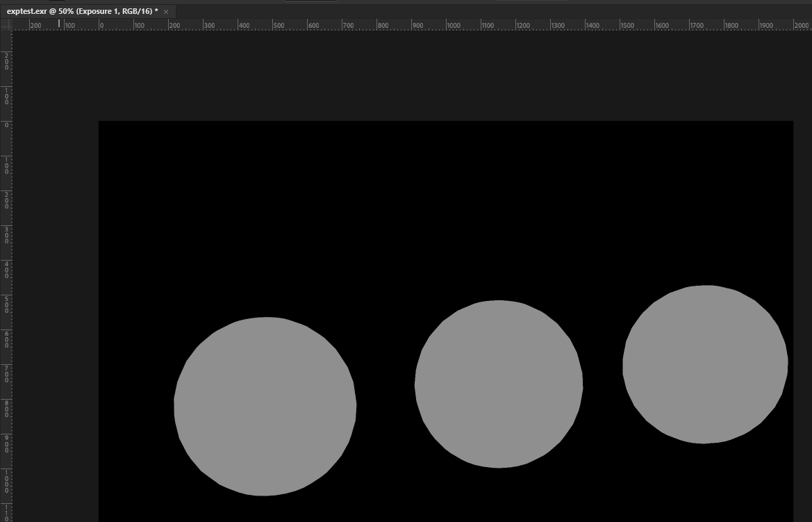The width and height of the screenshot is (812, 522).
Task: Click the middle gray circle
Action: click(499, 384)
